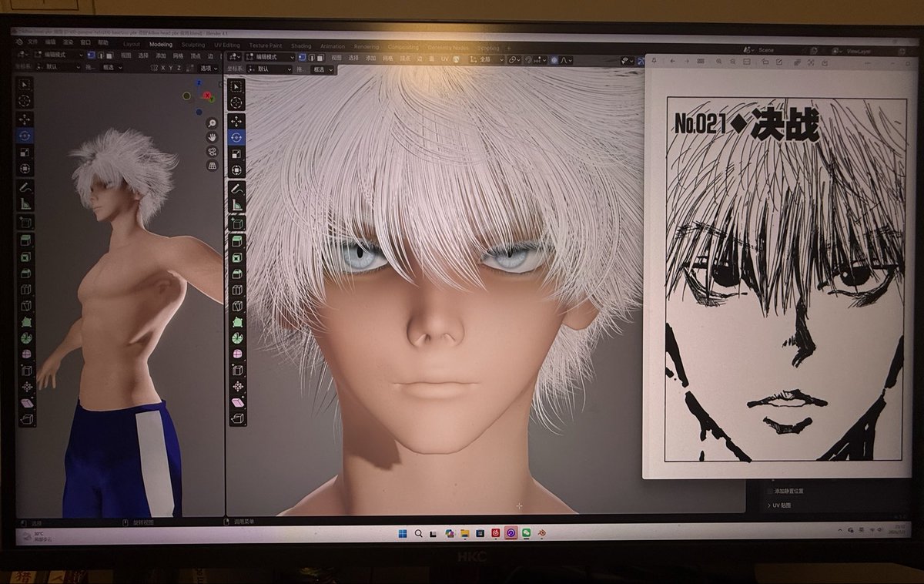Open 框选 drag dropdown in right viewport
This screenshot has height=584, width=924.
point(322,69)
